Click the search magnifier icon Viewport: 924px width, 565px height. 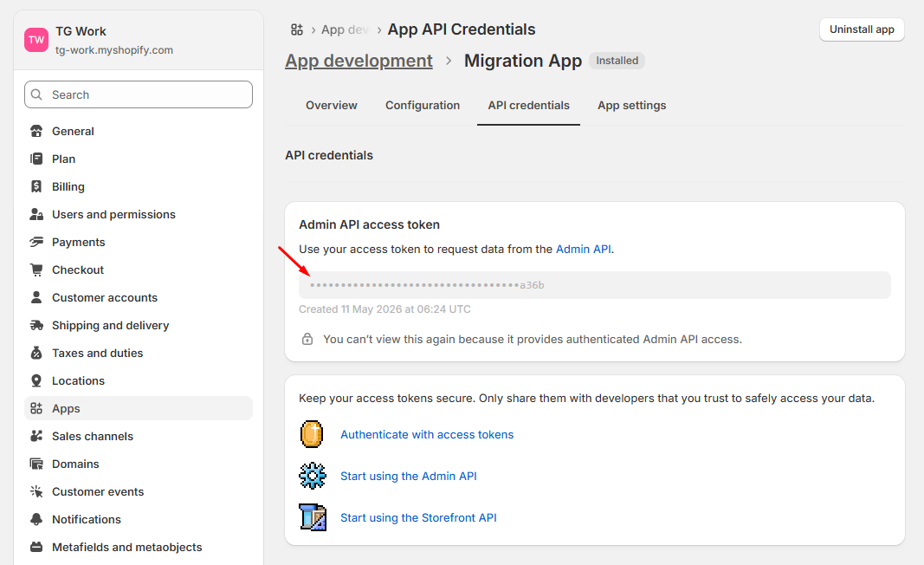tap(36, 94)
